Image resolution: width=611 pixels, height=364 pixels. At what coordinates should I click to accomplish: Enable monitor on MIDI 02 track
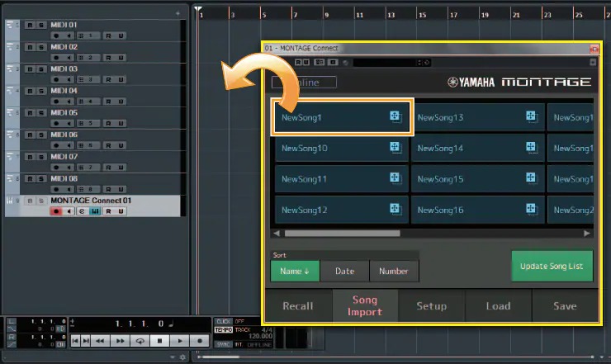(x=69, y=58)
